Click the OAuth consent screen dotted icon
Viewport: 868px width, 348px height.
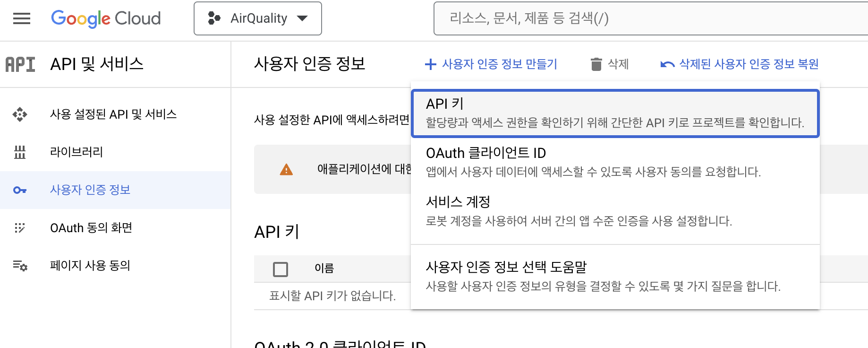20,228
